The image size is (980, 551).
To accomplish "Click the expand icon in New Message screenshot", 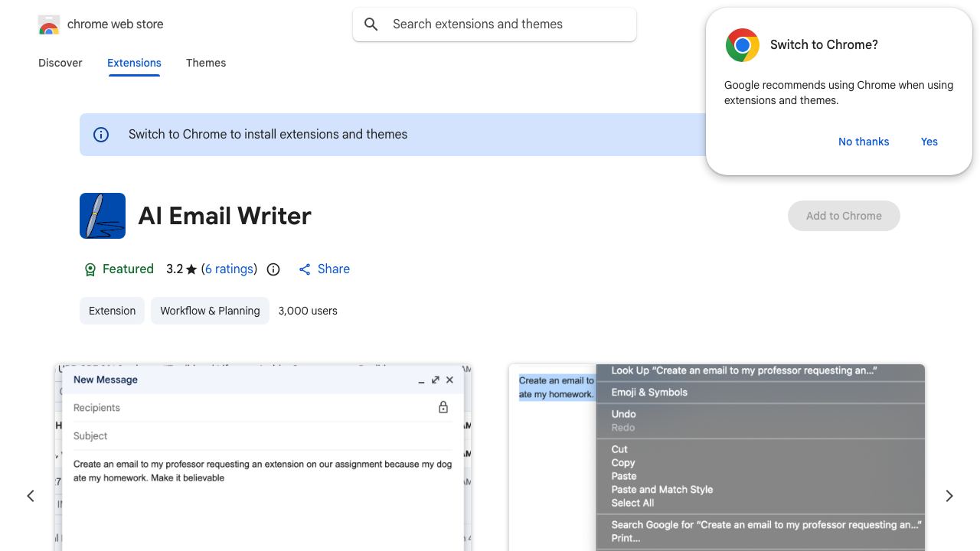I will point(436,380).
